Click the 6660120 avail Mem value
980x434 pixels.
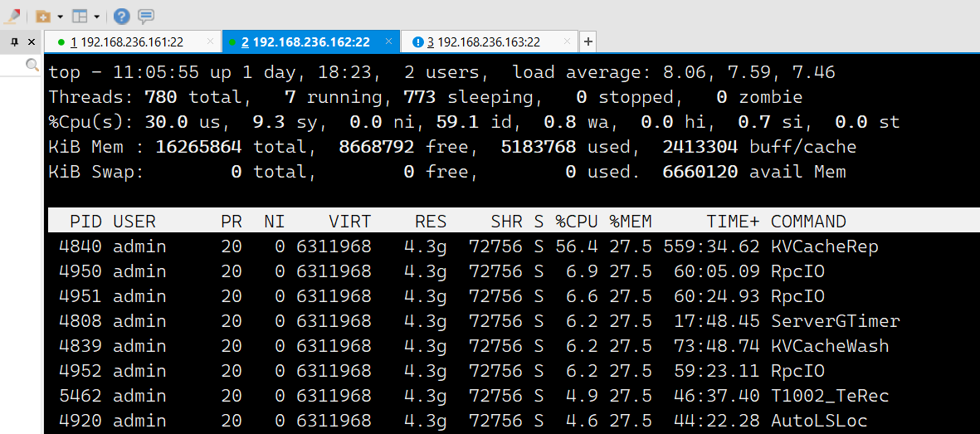[x=700, y=171]
